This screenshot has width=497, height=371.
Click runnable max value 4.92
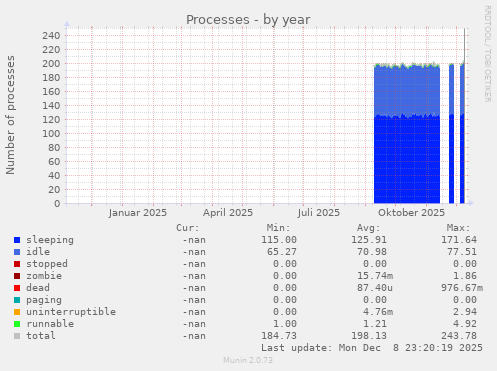(x=465, y=324)
